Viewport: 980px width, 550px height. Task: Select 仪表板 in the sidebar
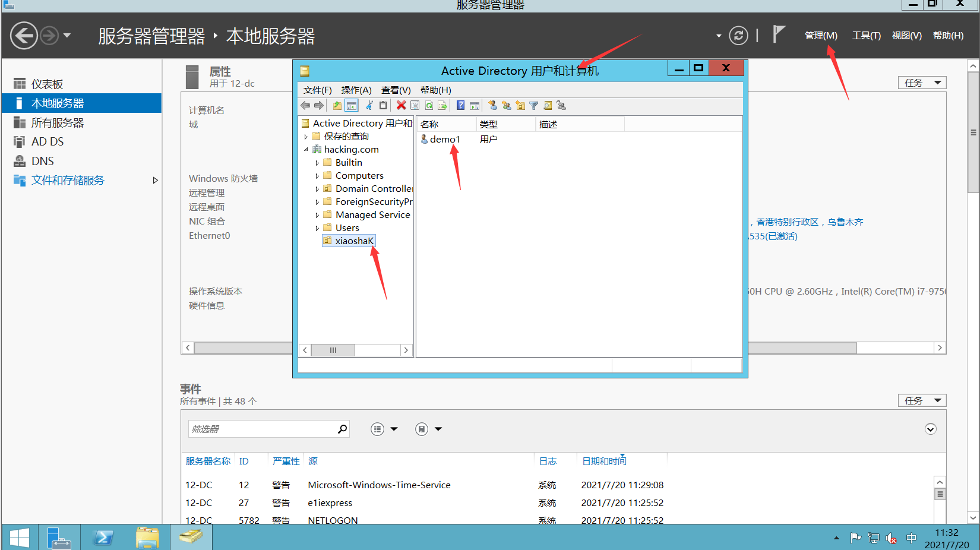tap(81, 84)
